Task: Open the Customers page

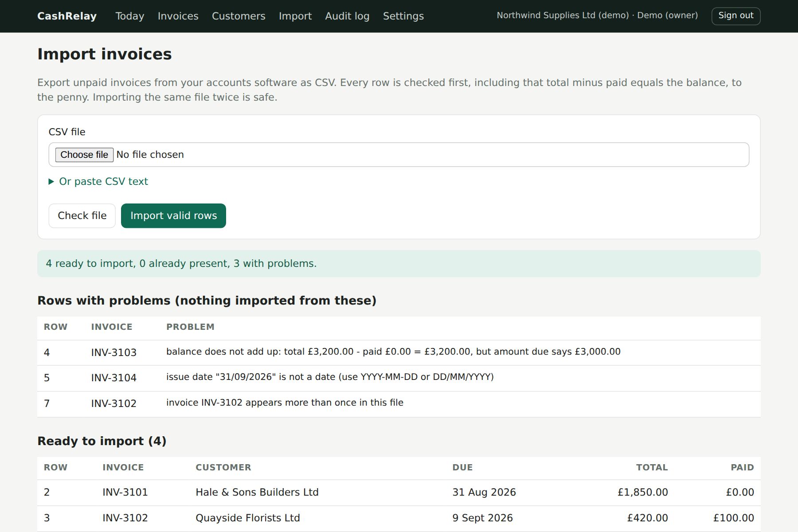Action: point(239,16)
